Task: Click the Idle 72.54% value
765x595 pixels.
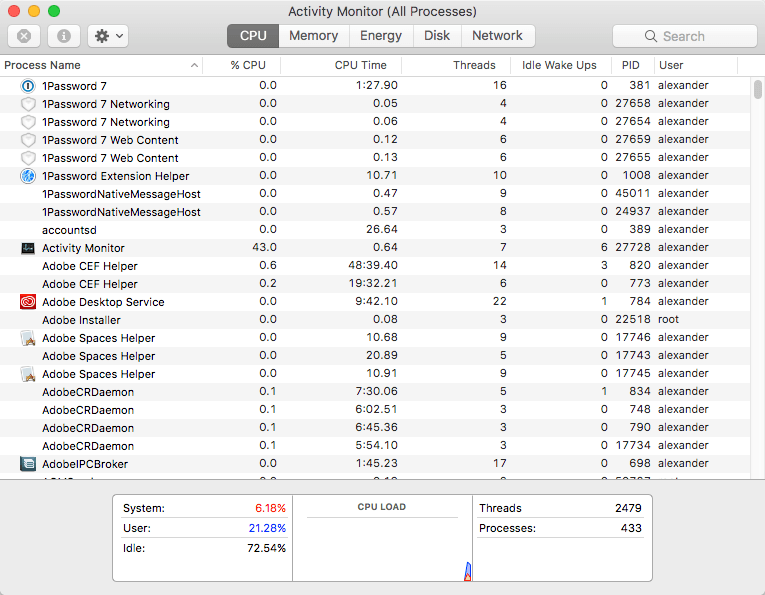Action: pyautogui.click(x=266, y=548)
